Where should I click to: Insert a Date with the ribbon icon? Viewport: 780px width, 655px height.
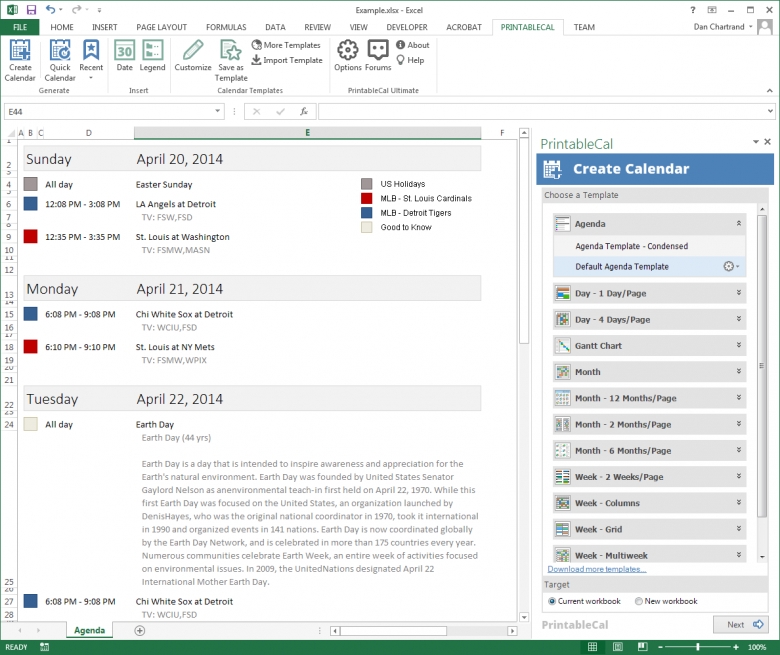(x=124, y=56)
